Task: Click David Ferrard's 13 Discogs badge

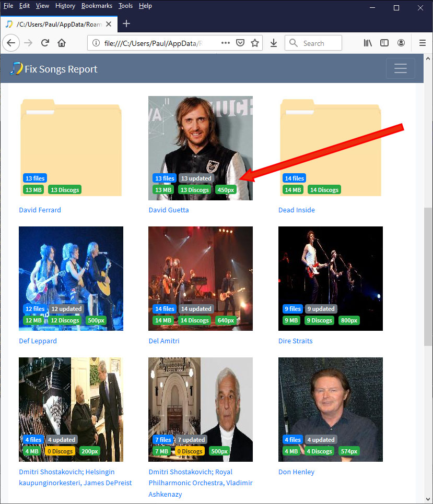Action: [65, 190]
